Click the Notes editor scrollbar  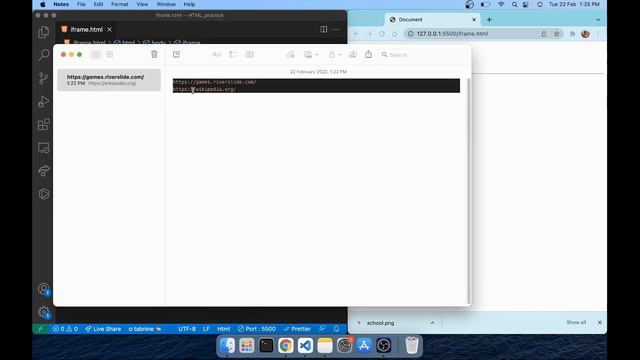468,190
